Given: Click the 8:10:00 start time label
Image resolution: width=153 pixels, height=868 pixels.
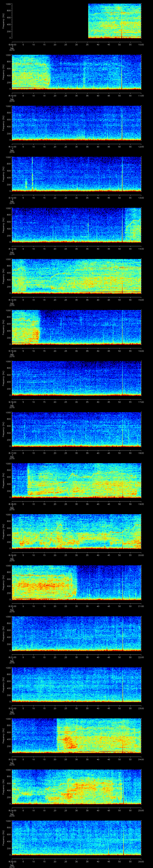Looking at the screenshot, I should point(12,96).
